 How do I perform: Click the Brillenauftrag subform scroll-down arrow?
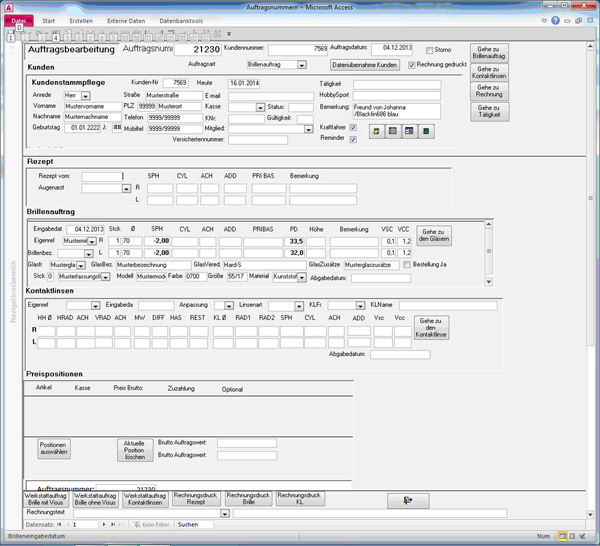click(489, 282)
